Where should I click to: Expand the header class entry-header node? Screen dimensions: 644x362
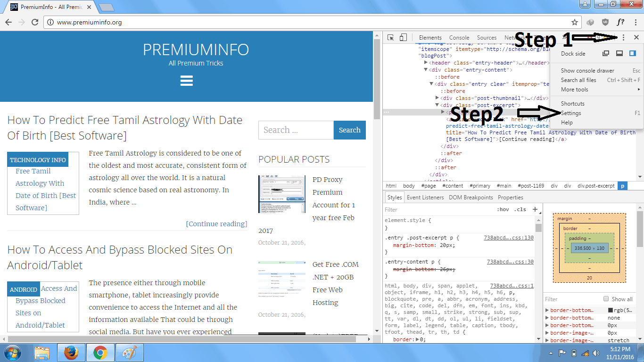pyautogui.click(x=426, y=63)
